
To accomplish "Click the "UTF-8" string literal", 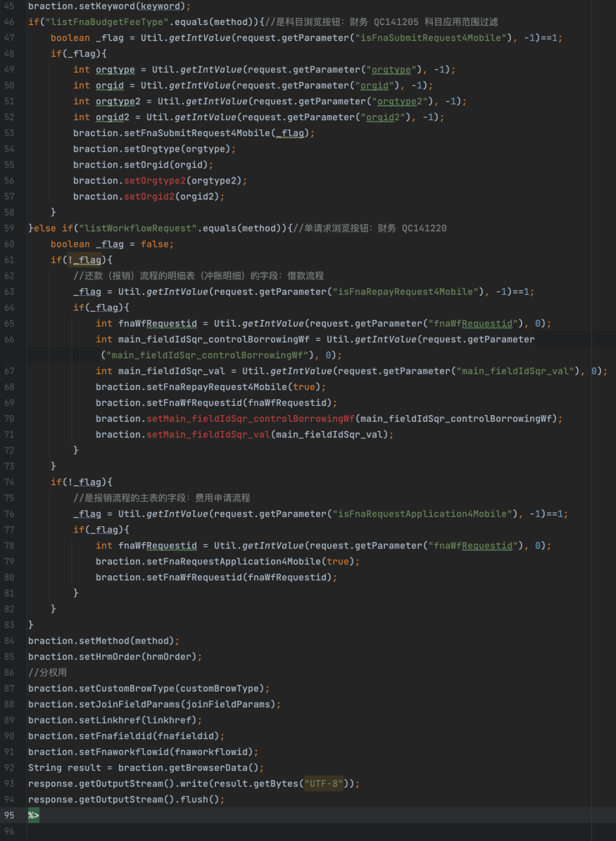I will 323,783.
